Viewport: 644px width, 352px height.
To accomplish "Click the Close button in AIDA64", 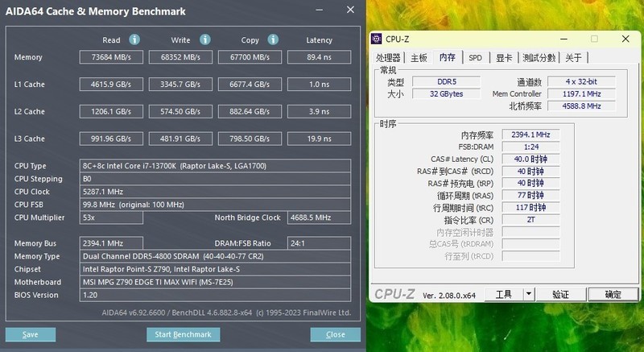I will 336,334.
